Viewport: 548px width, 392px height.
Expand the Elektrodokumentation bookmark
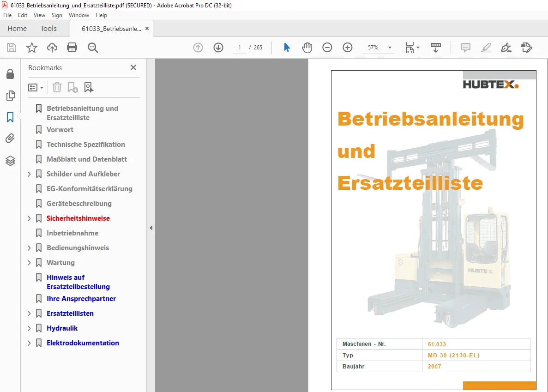(30, 343)
